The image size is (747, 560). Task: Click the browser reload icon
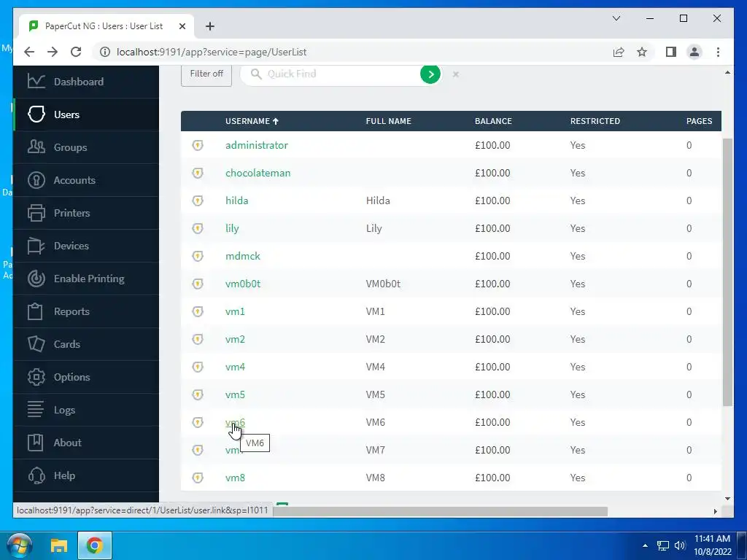76,52
